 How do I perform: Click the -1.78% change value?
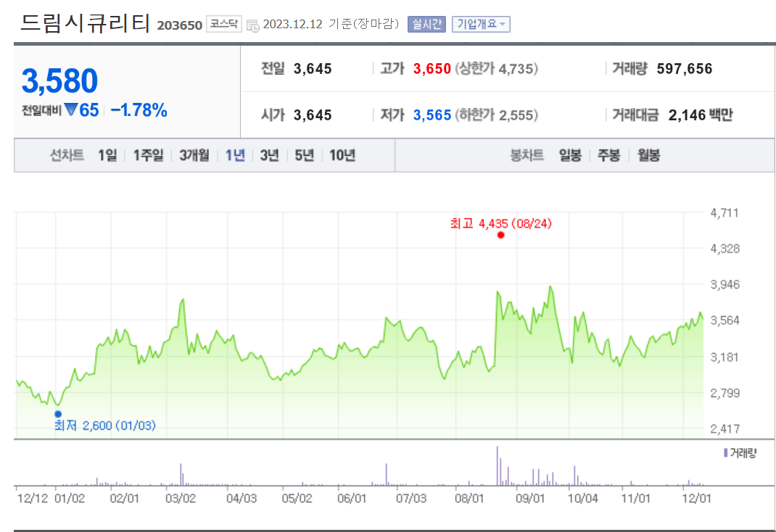coord(139,110)
